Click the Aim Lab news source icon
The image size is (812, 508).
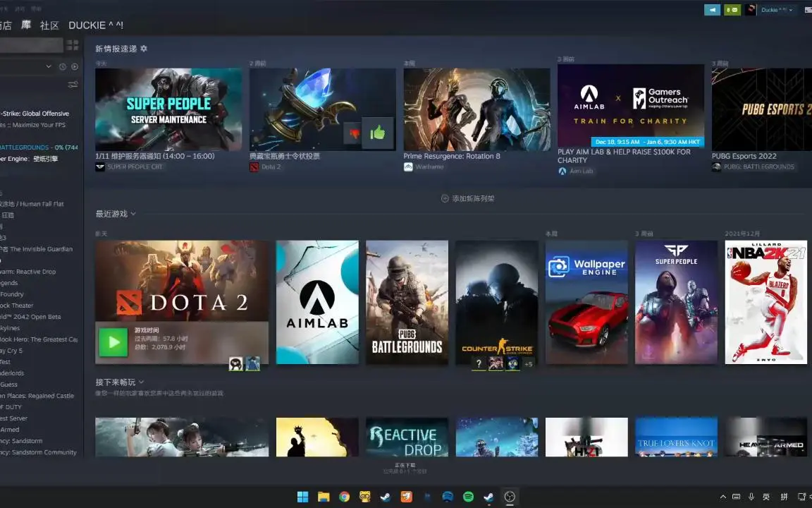pos(562,171)
